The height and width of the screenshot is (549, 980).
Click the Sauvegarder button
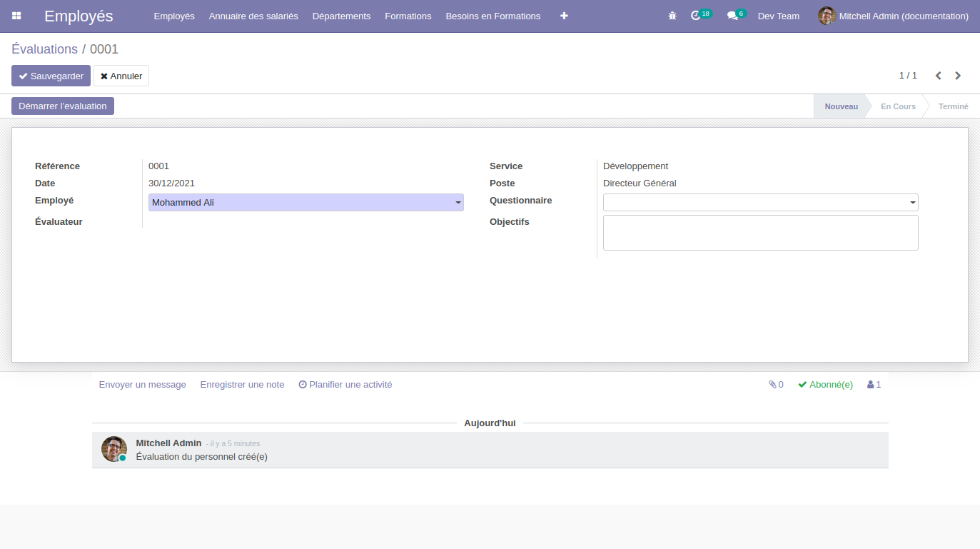[51, 76]
